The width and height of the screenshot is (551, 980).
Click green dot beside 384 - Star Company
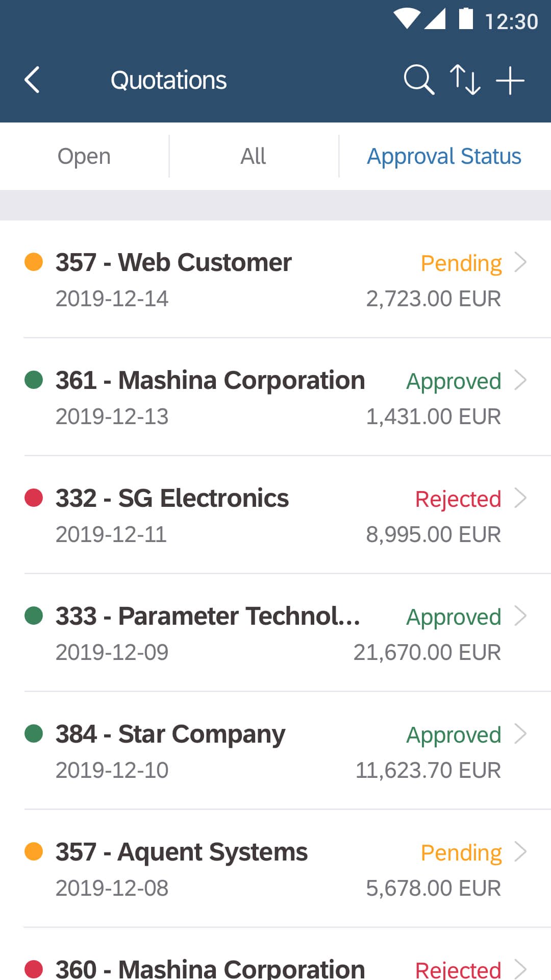34,733
